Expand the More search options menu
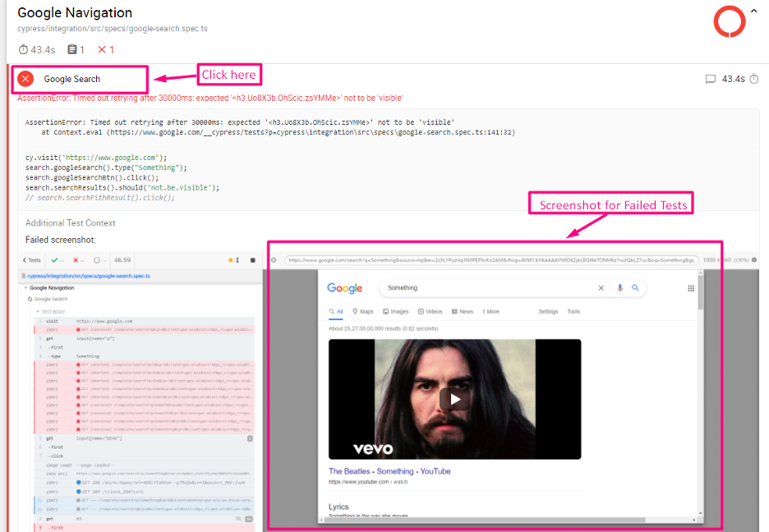 490,312
